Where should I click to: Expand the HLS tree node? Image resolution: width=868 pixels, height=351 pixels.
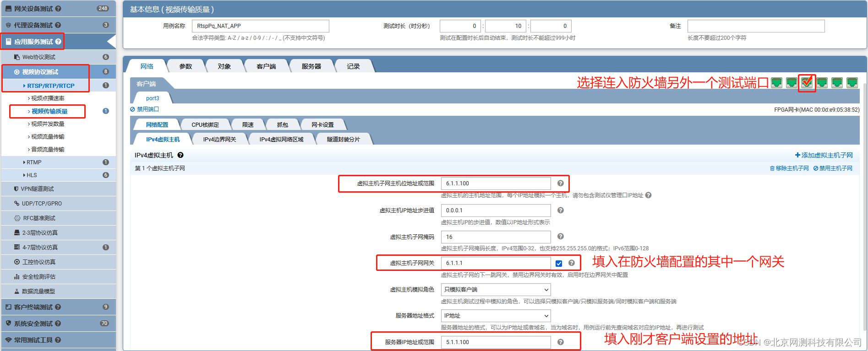[x=59, y=175]
